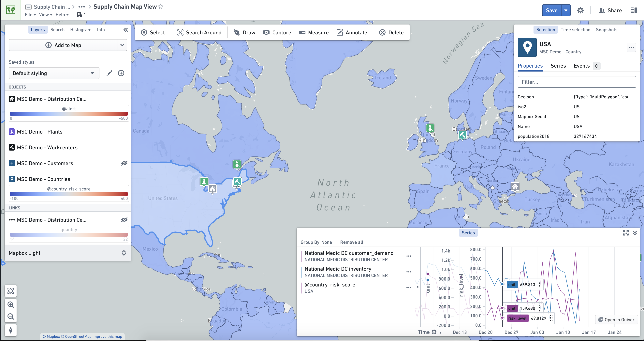Click the @country_risk_score gradient legend
Screen dimensions: 644x341
pos(69,194)
